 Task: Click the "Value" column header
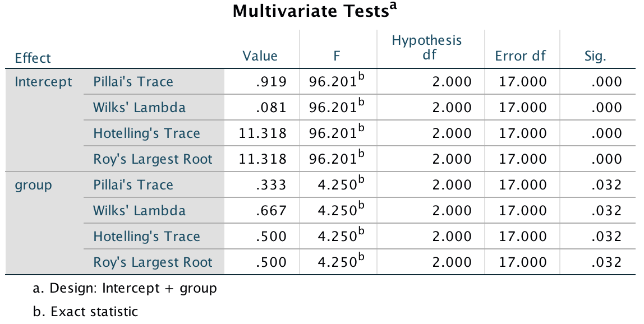click(x=260, y=56)
